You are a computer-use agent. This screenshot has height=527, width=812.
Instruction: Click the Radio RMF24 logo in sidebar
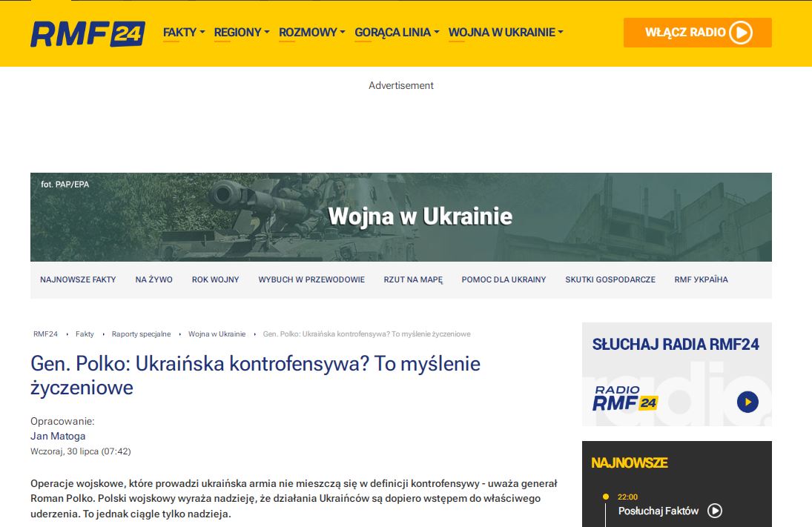624,399
